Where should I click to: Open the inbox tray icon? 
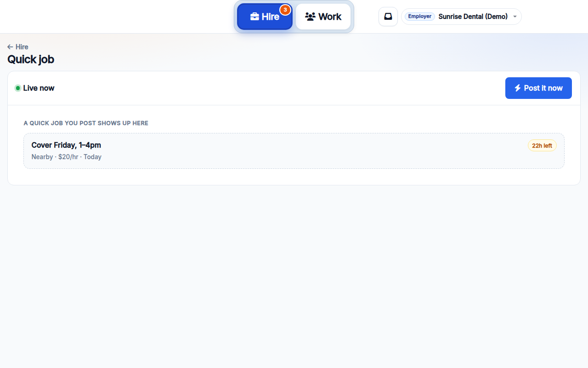[388, 17]
